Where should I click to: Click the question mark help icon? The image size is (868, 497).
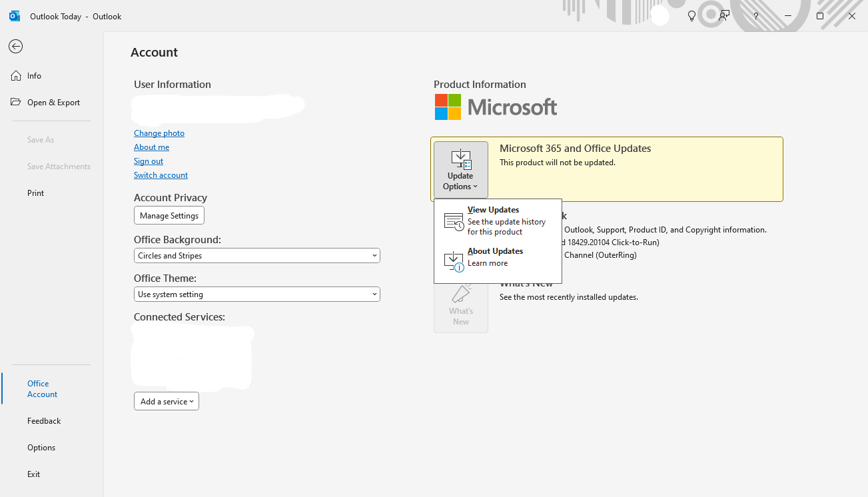[756, 16]
